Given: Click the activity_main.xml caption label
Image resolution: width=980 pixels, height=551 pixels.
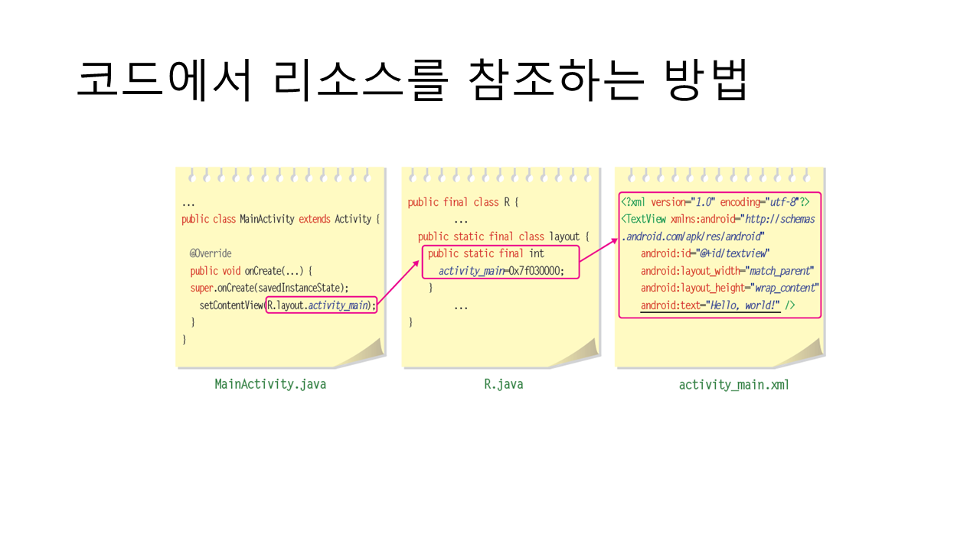Looking at the screenshot, I should (733, 385).
